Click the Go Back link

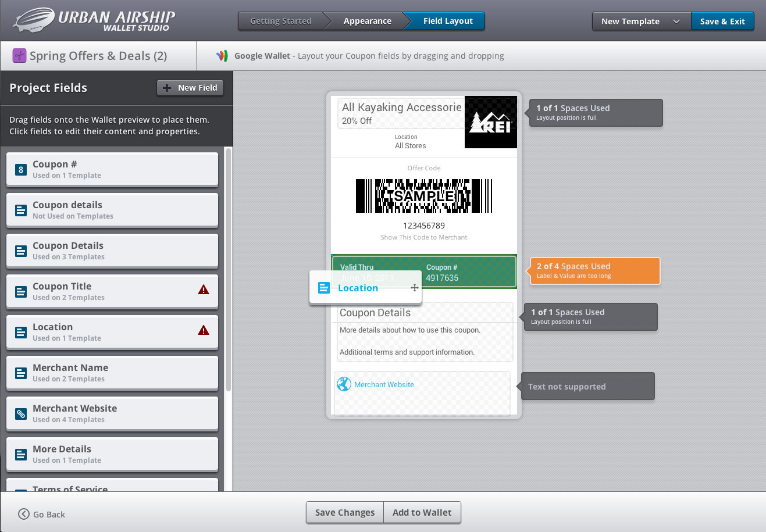41,514
